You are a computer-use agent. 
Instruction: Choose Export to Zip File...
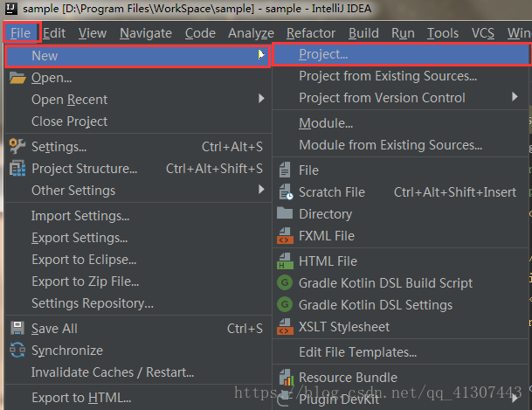tap(138, 281)
